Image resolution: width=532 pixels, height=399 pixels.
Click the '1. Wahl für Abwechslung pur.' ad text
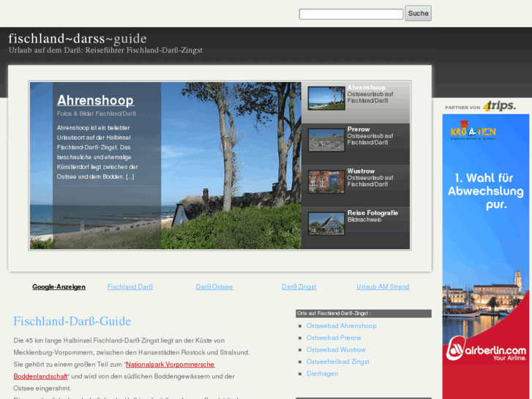pos(486,191)
